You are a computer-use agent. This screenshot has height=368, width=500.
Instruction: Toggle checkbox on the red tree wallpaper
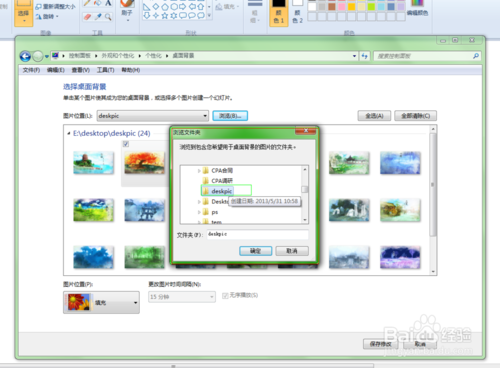[126, 144]
